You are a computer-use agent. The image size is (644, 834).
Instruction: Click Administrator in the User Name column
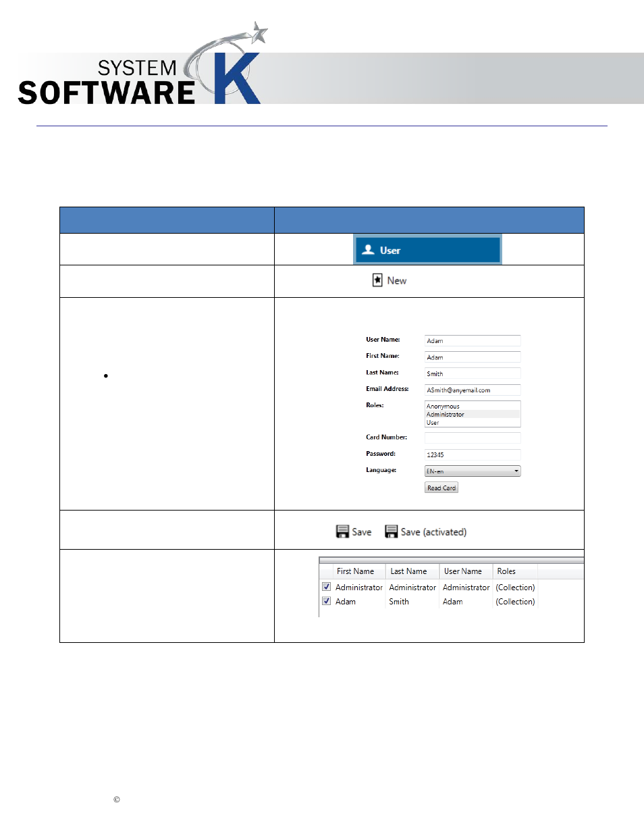[x=466, y=588]
